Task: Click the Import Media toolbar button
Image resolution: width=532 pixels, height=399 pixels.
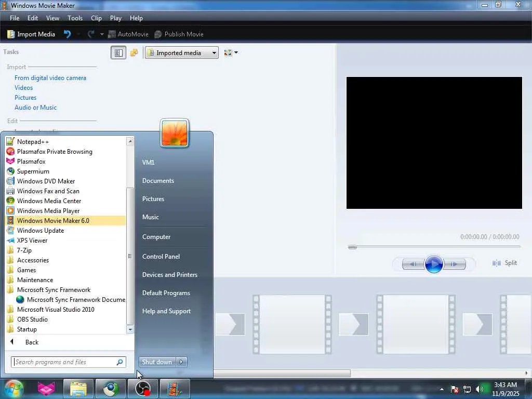Action: (31, 34)
